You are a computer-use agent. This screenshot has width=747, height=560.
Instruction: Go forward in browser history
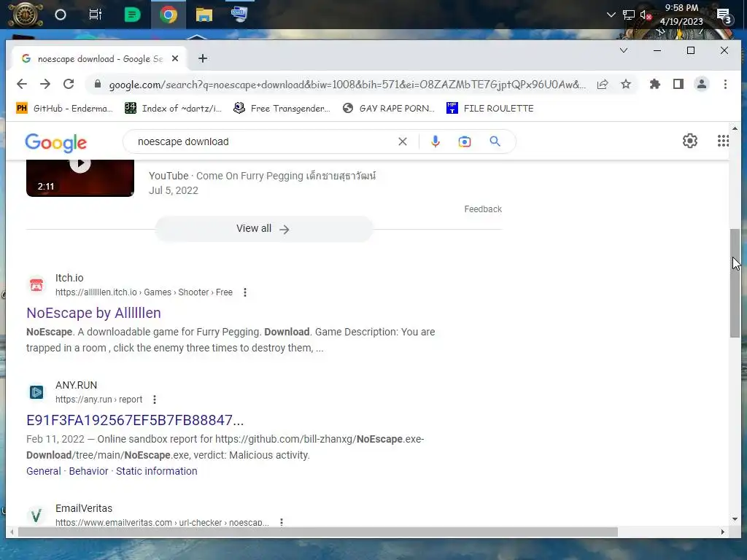pos(45,85)
